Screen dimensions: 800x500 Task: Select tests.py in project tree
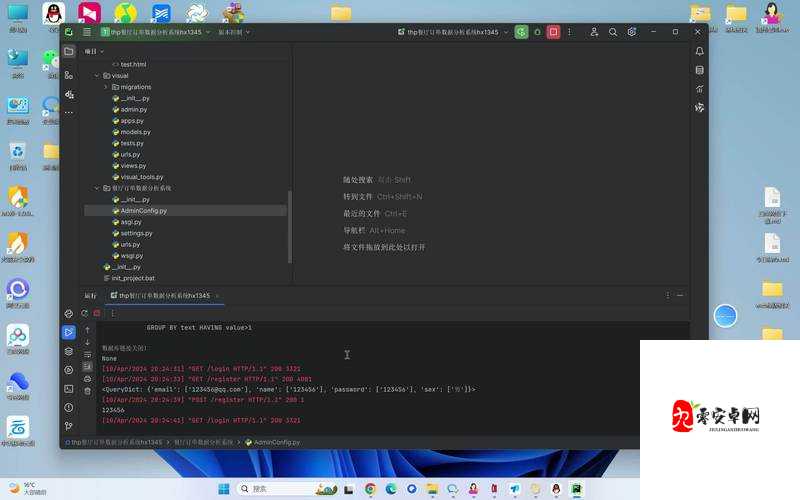point(132,143)
